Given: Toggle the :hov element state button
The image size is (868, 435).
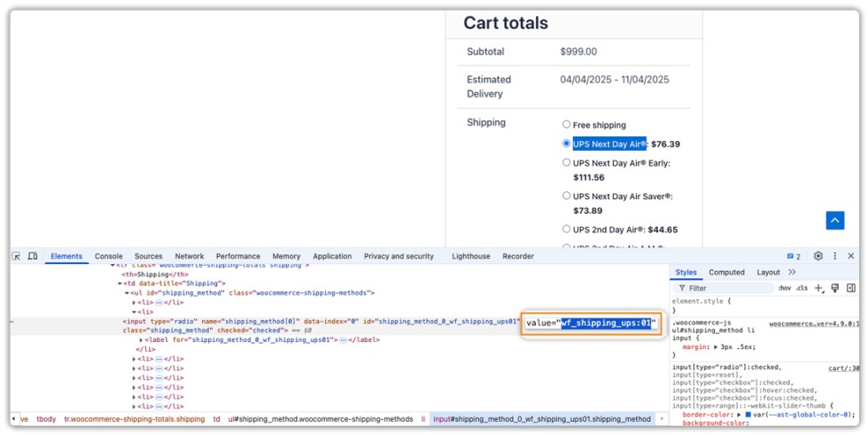Looking at the screenshot, I should (785, 288).
